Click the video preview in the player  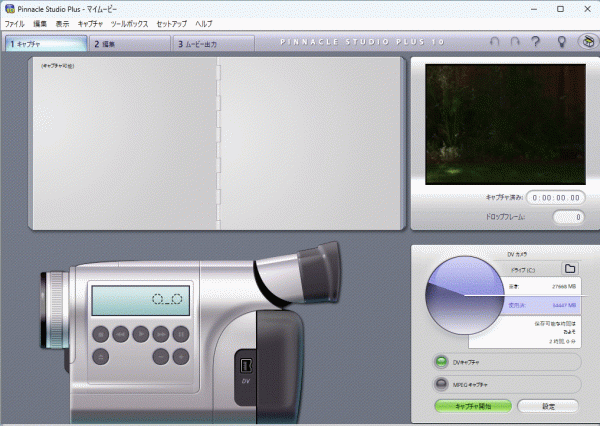[x=505, y=124]
